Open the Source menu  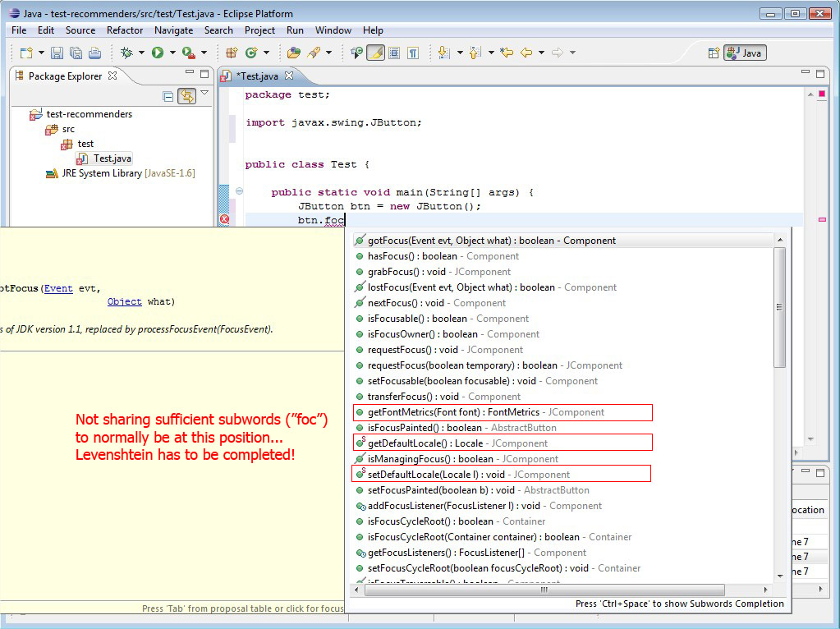pyautogui.click(x=80, y=30)
